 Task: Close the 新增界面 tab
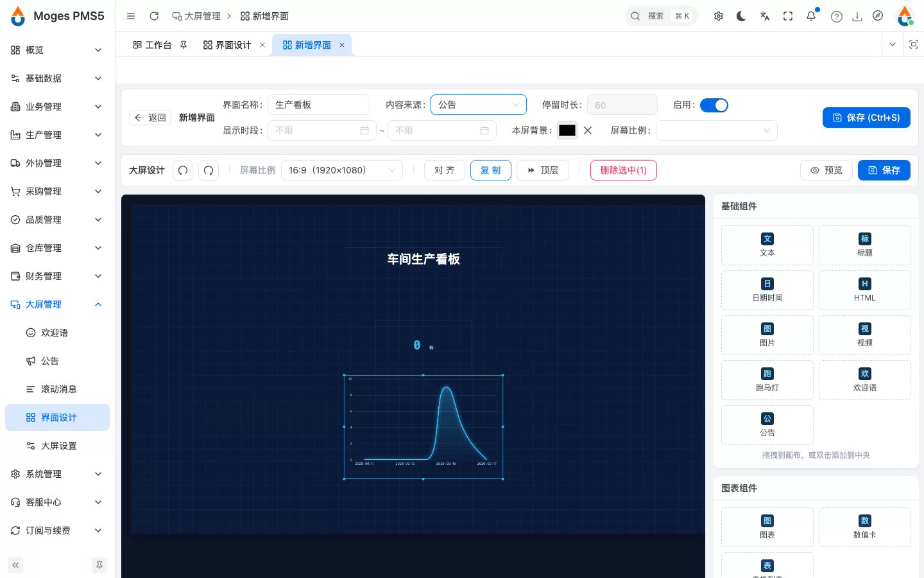click(x=342, y=45)
